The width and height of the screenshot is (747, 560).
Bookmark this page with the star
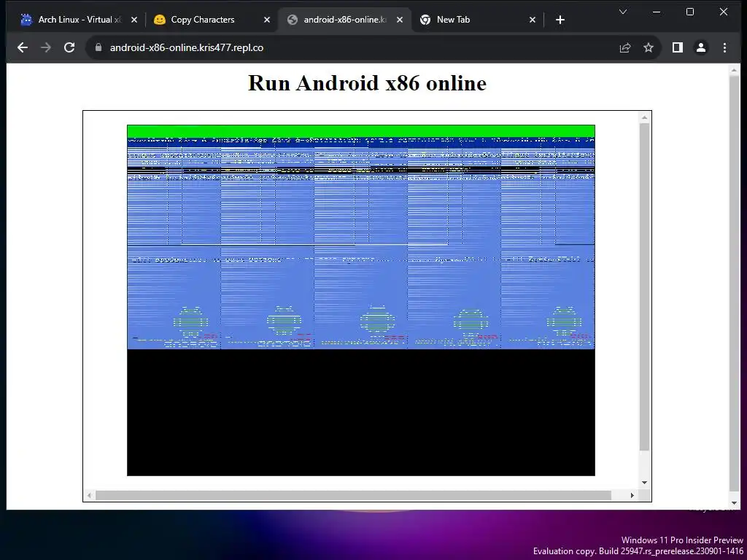click(x=649, y=47)
